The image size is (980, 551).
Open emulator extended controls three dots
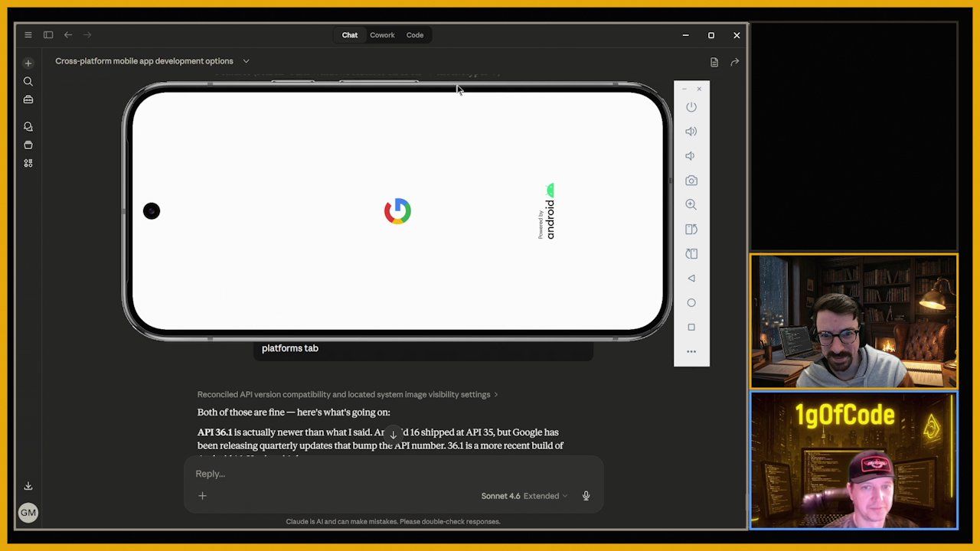(x=691, y=352)
